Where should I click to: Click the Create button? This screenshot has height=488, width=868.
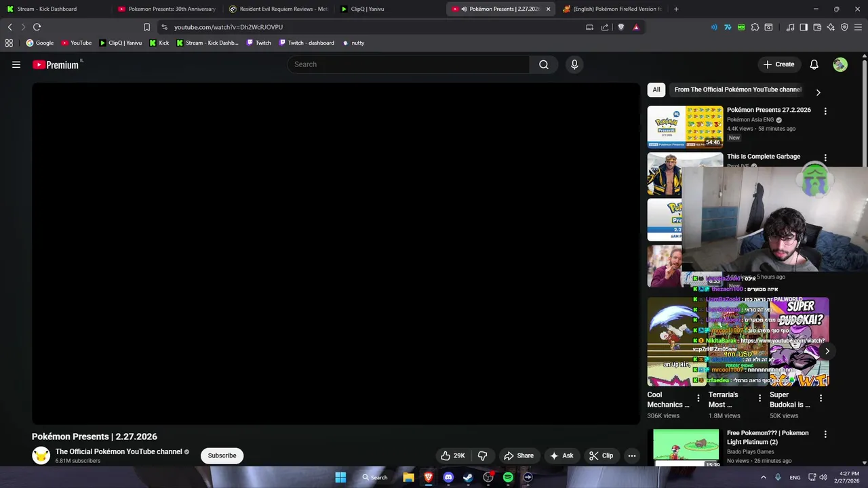coord(778,64)
